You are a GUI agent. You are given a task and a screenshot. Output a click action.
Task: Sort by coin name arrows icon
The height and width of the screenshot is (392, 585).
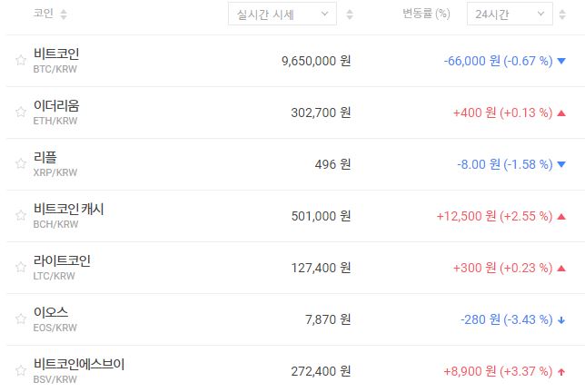(64, 15)
